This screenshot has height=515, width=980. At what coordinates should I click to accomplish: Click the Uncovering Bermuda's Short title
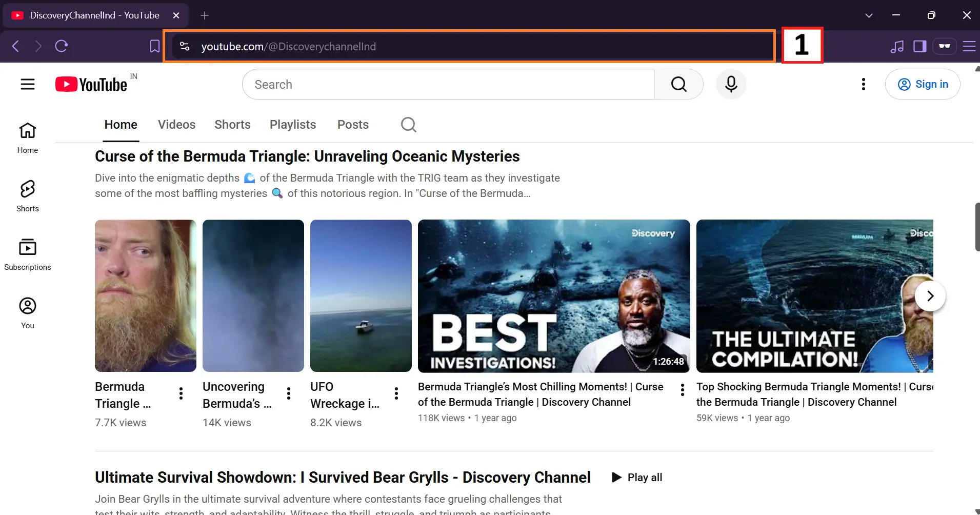[237, 395]
